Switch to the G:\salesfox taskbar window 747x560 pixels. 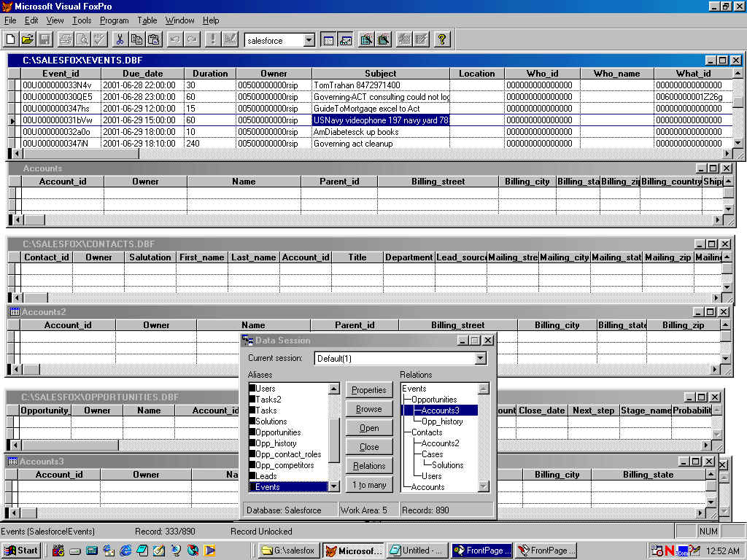(289, 551)
